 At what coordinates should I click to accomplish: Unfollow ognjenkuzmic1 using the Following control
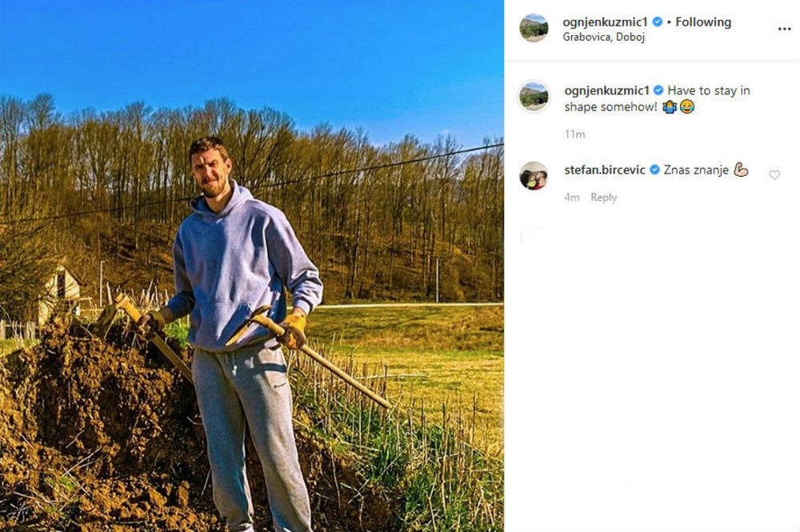pyautogui.click(x=702, y=22)
